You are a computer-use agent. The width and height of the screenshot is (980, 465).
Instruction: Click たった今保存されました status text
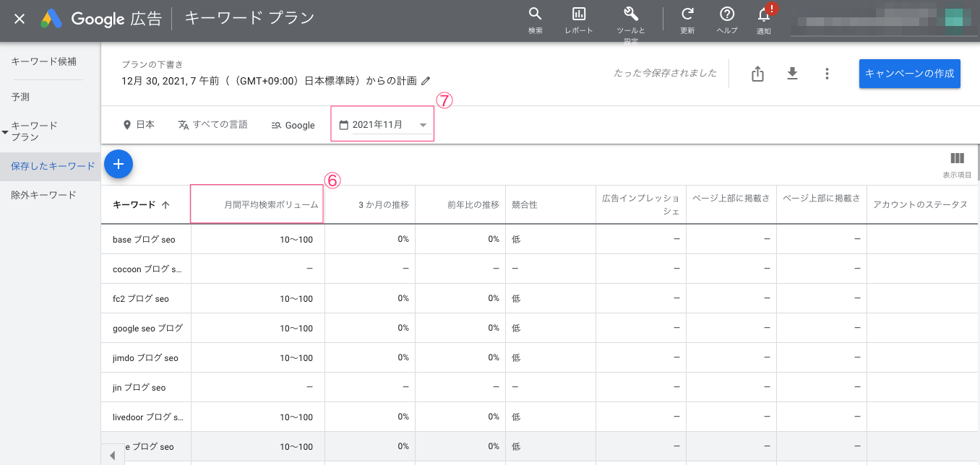(665, 73)
